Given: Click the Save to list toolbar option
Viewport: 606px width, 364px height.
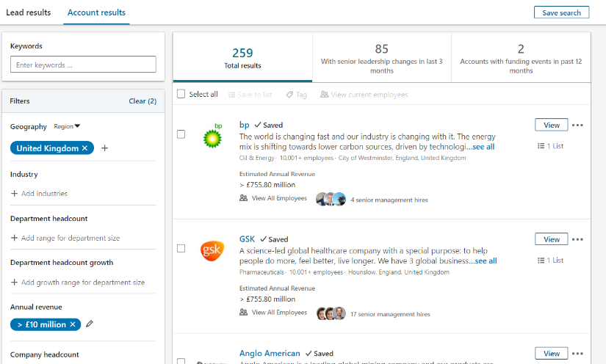Looking at the screenshot, I should [250, 95].
